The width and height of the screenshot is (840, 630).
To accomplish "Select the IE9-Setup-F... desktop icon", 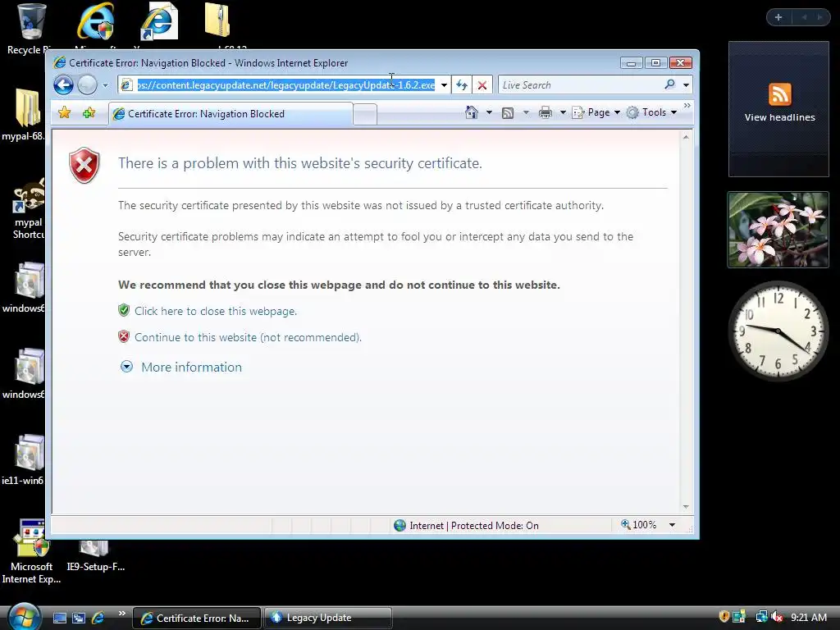I will (95, 556).
